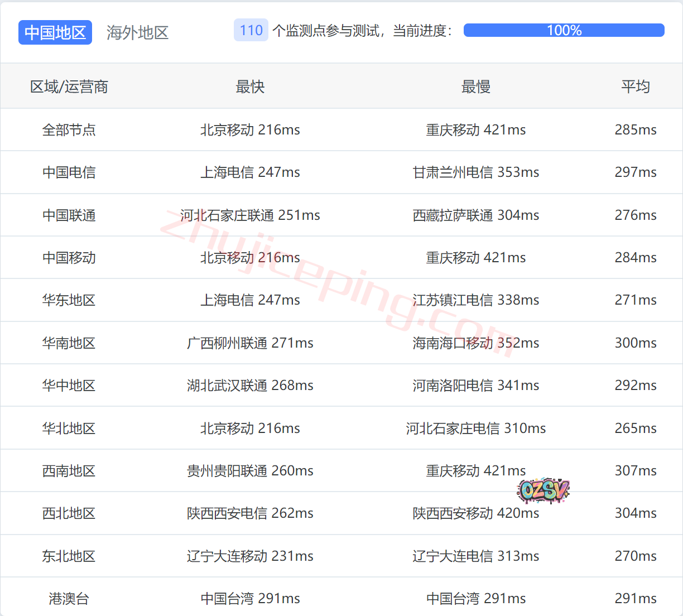Select the 港澳台 row
This screenshot has height=616, width=683.
tap(69, 598)
